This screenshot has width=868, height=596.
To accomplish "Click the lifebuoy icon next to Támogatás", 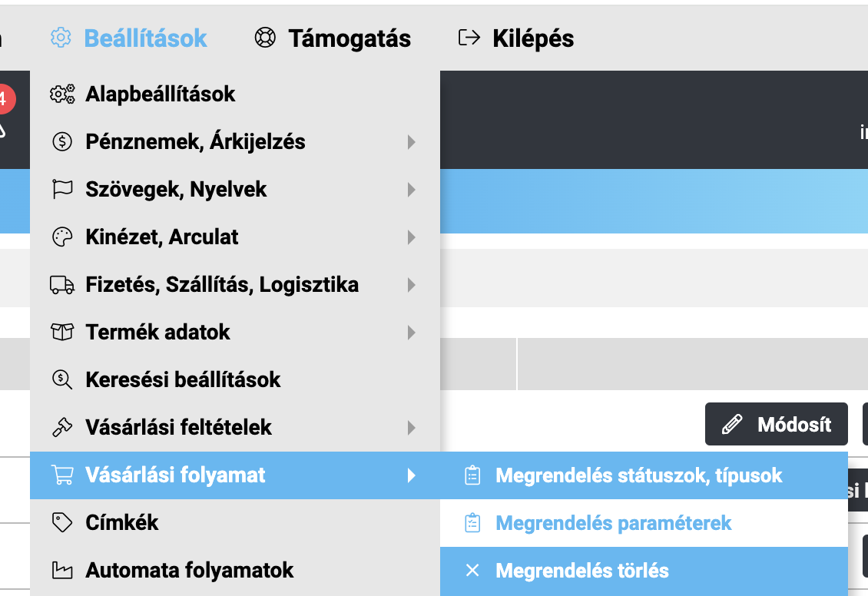I will coord(265,38).
